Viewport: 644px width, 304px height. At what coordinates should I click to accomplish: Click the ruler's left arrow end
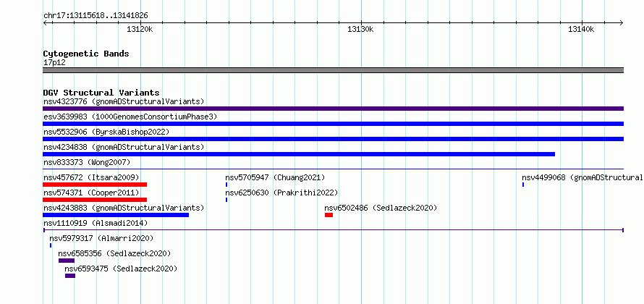[x=45, y=22]
